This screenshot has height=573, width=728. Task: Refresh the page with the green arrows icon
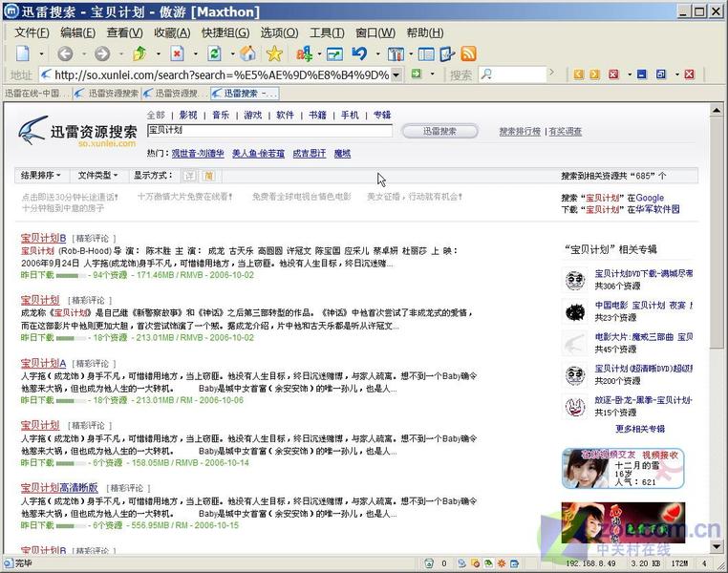tap(214, 53)
